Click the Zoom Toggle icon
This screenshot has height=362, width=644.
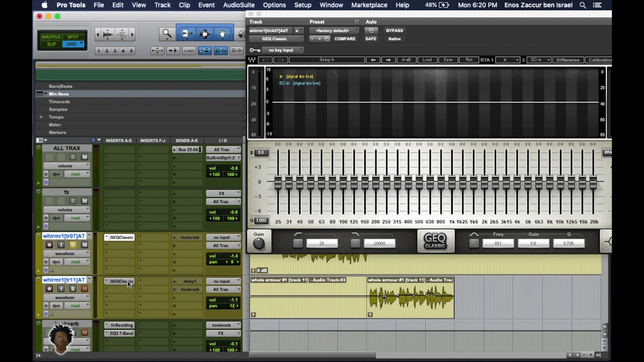[x=157, y=50]
